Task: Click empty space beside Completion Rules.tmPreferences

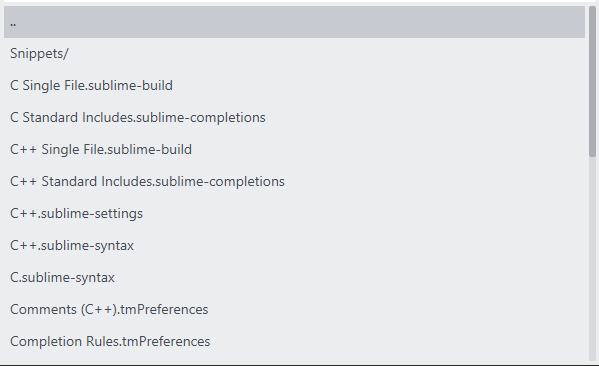Action: (x=397, y=342)
